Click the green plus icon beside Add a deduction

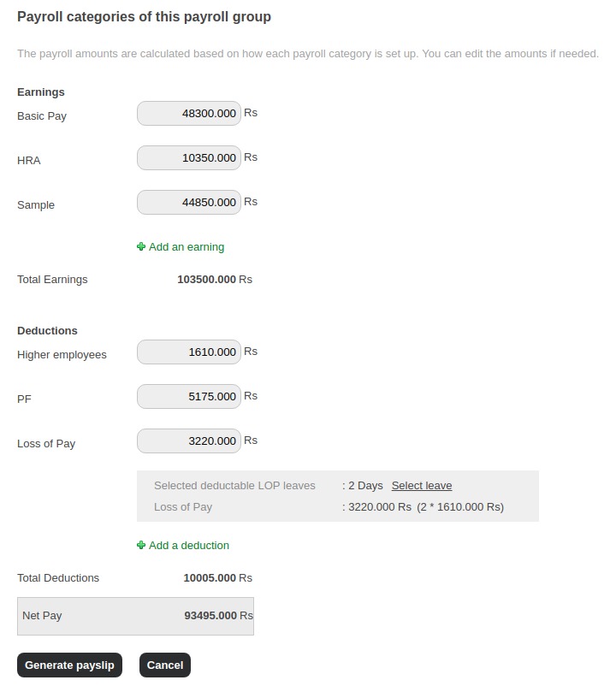coord(141,546)
